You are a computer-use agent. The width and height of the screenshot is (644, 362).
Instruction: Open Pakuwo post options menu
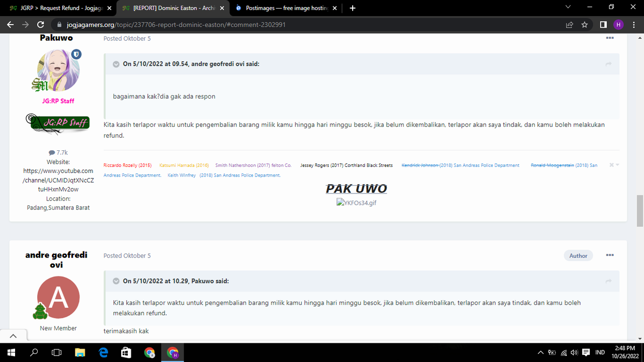(610, 38)
